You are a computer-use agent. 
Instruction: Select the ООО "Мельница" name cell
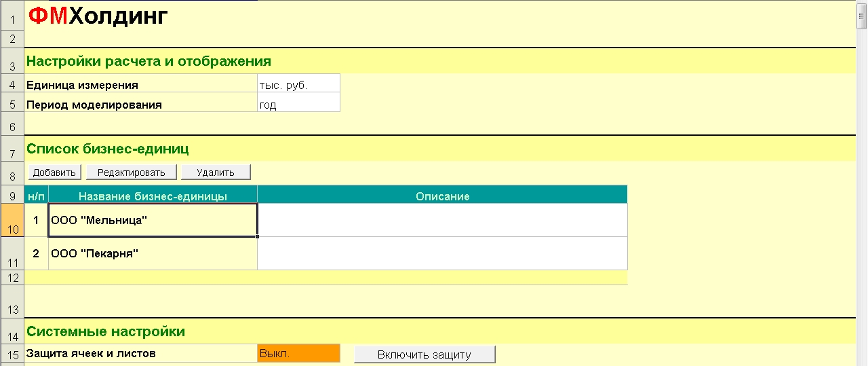153,221
